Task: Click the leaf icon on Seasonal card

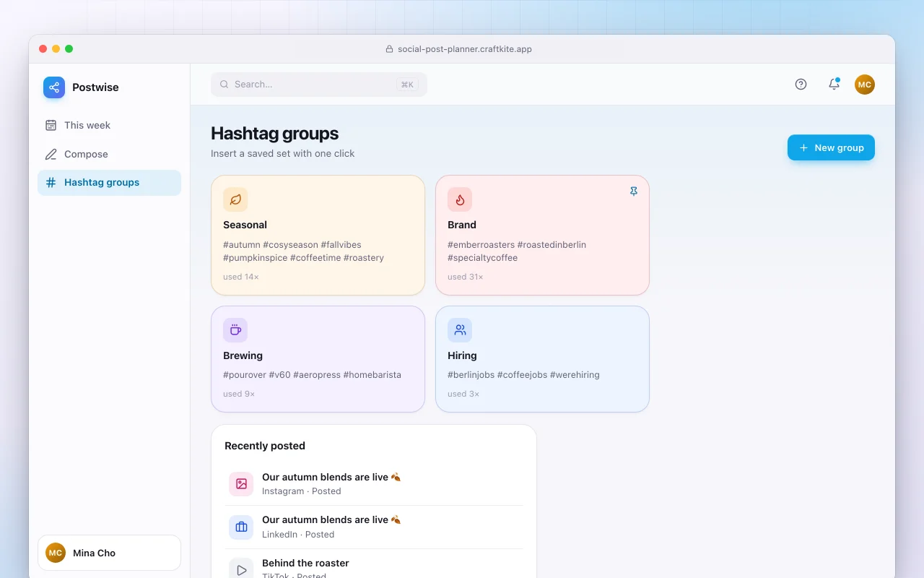Action: 235,199
